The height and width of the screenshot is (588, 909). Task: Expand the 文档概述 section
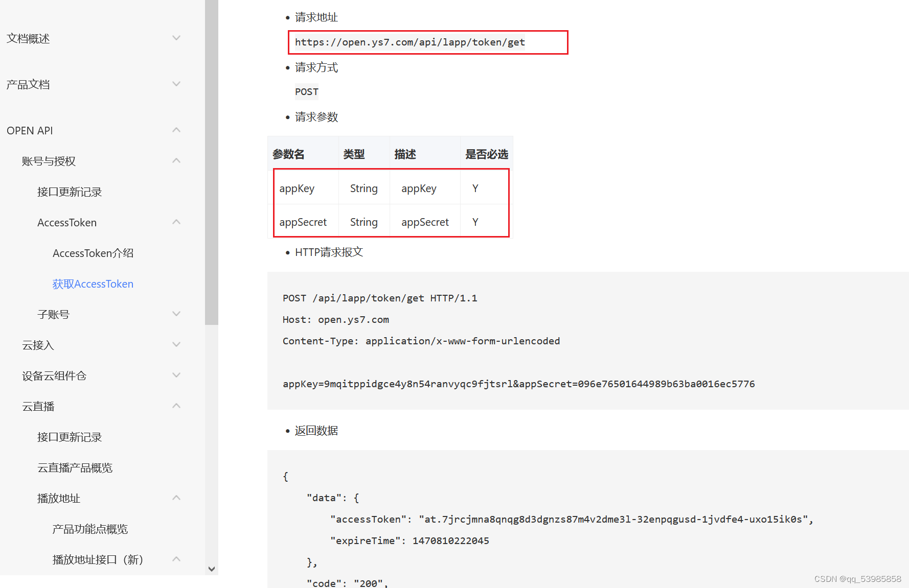[176, 38]
